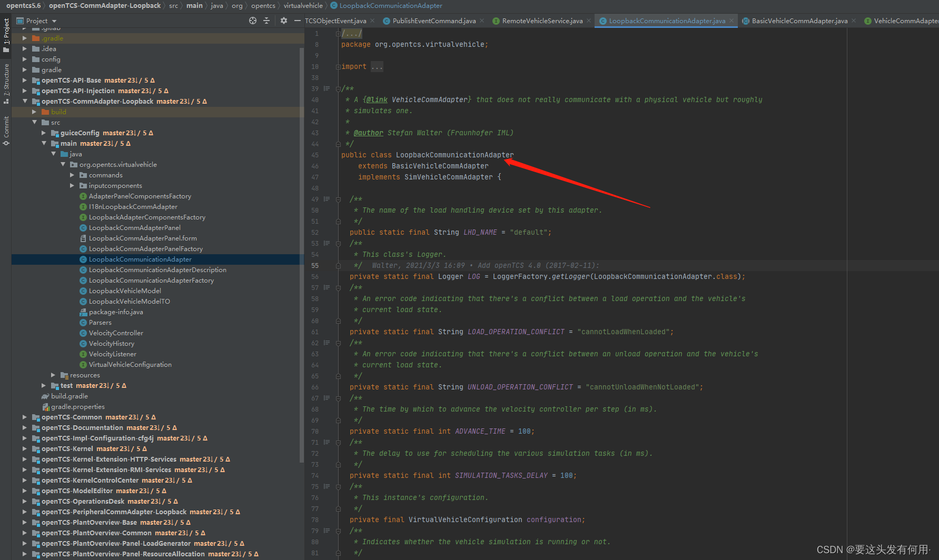The height and width of the screenshot is (560, 939).
Task: Click the gradle.properties file icon
Action: coord(45,407)
